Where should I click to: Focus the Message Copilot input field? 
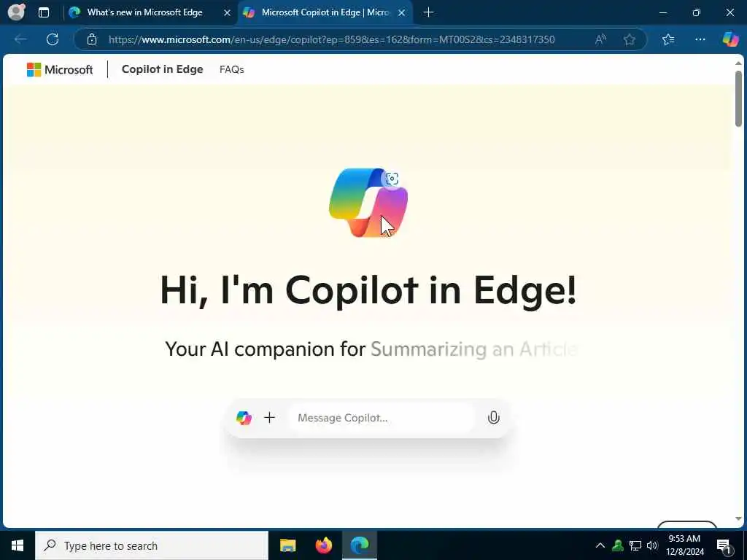(381, 418)
